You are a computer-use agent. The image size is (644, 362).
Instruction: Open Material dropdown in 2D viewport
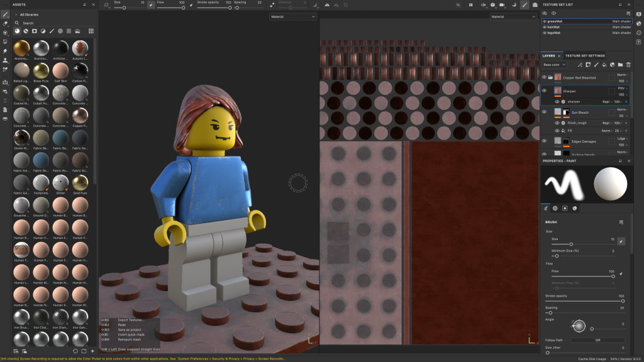coord(513,16)
